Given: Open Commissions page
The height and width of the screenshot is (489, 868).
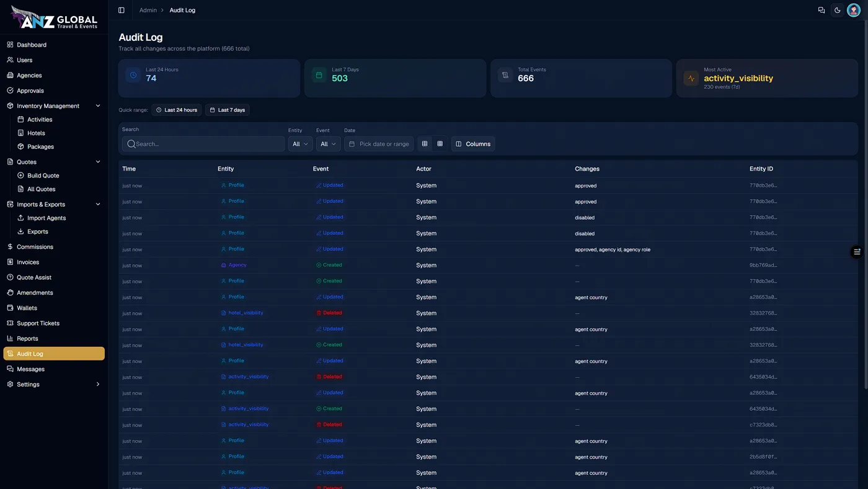Looking at the screenshot, I should tap(54, 247).
